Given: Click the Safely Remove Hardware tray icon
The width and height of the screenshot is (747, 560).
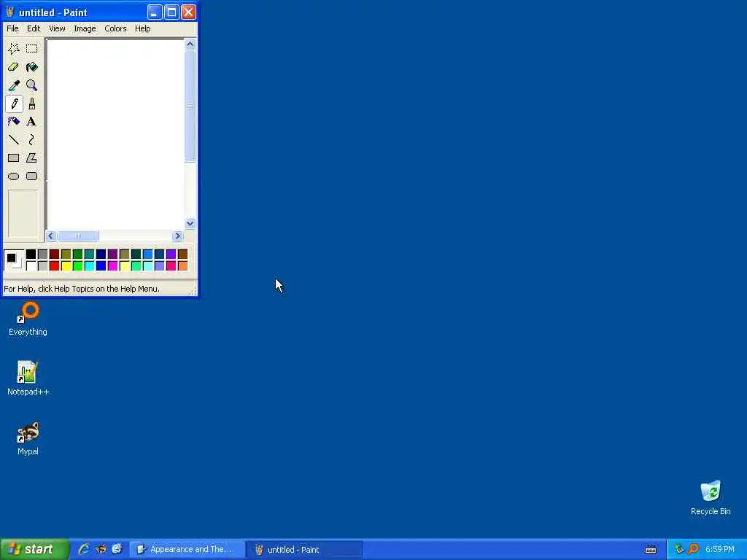Looking at the screenshot, I should 679,549.
